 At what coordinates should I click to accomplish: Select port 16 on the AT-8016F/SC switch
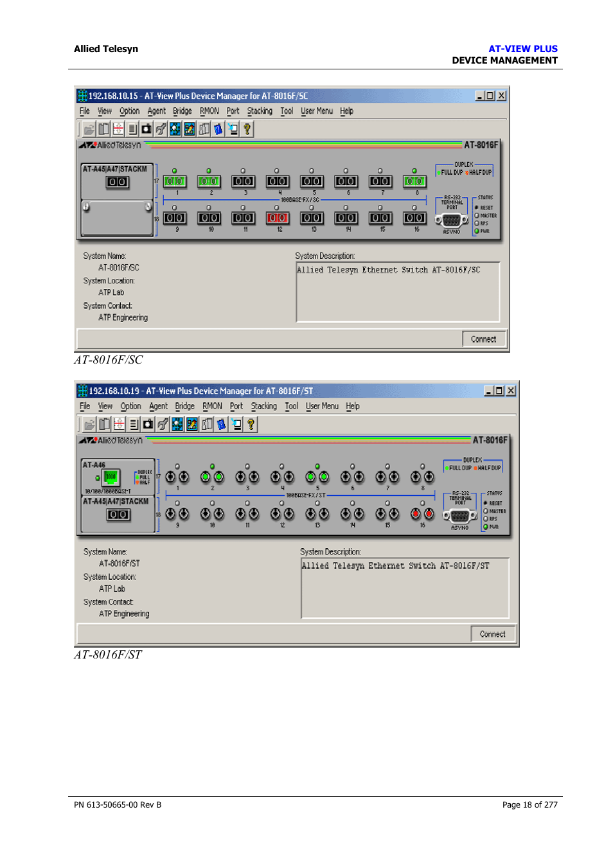pyautogui.click(x=414, y=218)
